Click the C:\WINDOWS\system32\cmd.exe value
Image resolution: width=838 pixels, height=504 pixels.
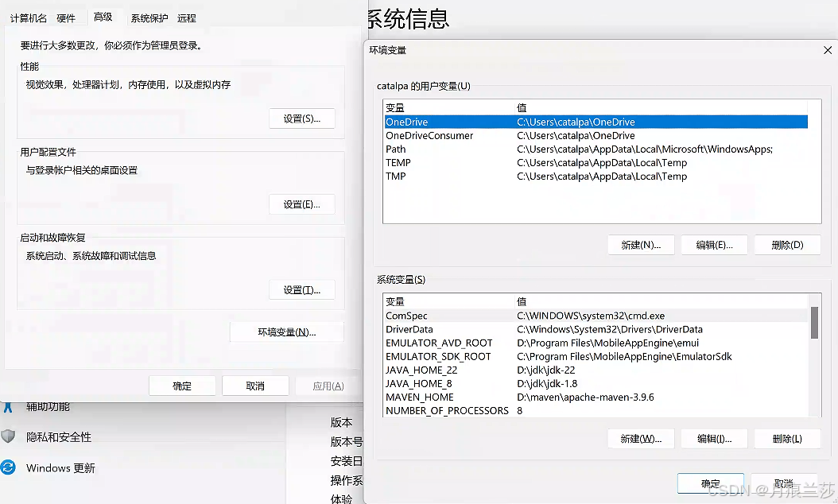click(591, 316)
